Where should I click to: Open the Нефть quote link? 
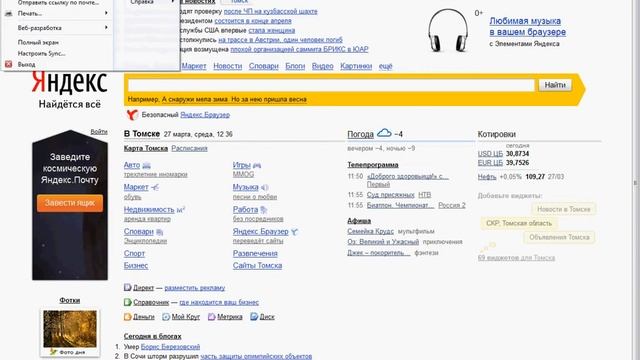pos(487,177)
